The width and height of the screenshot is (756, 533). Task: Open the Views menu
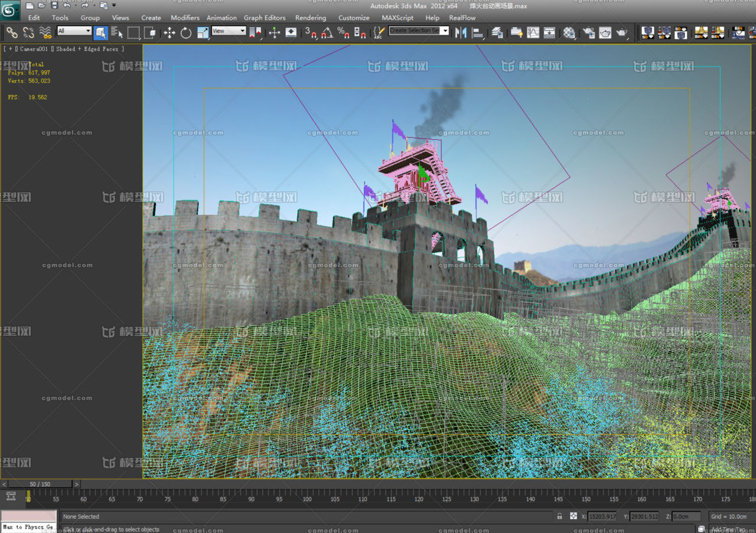click(120, 18)
